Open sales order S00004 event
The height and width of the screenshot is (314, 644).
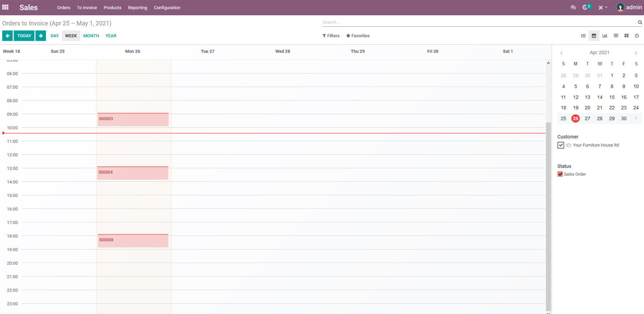point(133,173)
